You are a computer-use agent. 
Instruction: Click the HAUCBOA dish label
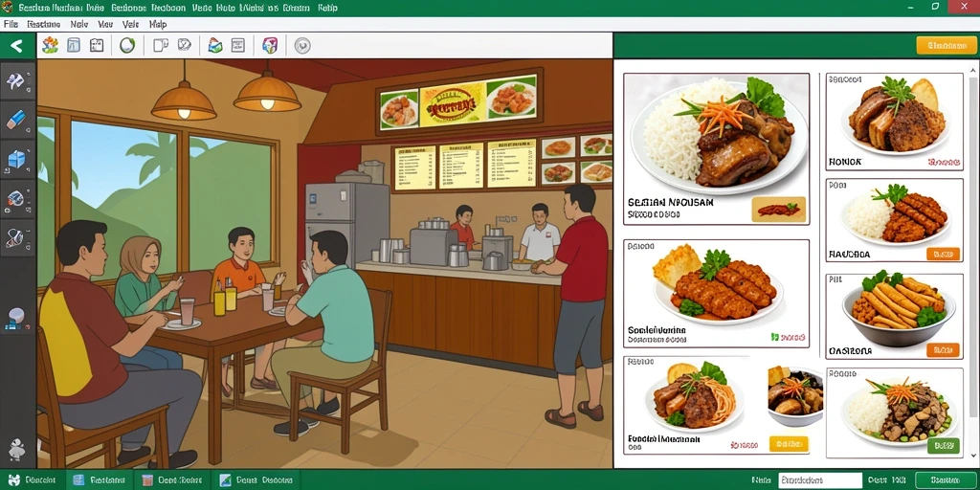849,255
